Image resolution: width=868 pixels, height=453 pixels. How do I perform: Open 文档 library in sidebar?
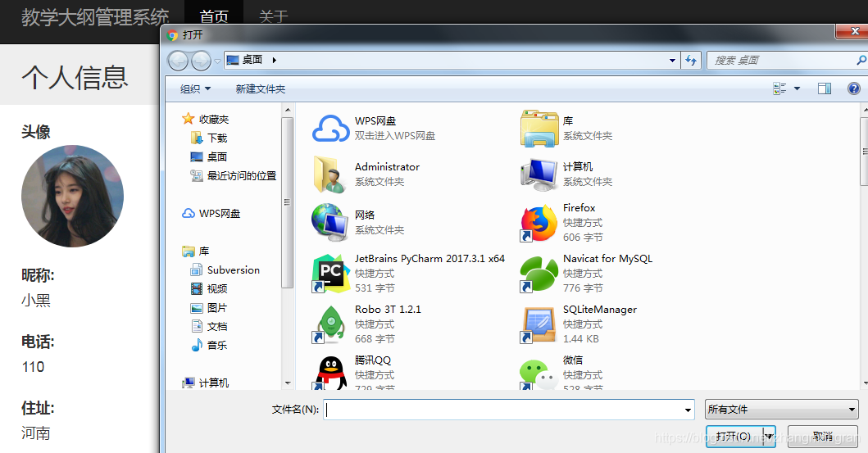(209, 326)
